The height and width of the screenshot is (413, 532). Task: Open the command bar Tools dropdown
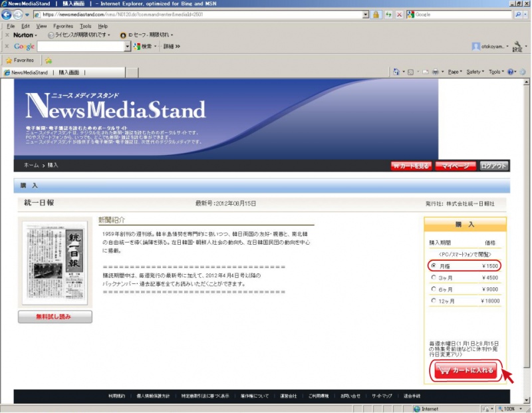point(496,72)
